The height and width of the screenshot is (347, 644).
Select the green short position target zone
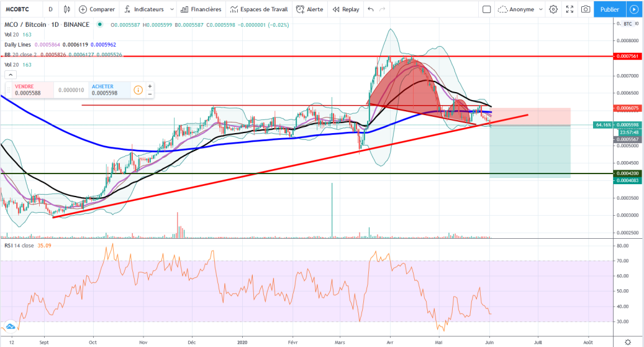pyautogui.click(x=530, y=151)
